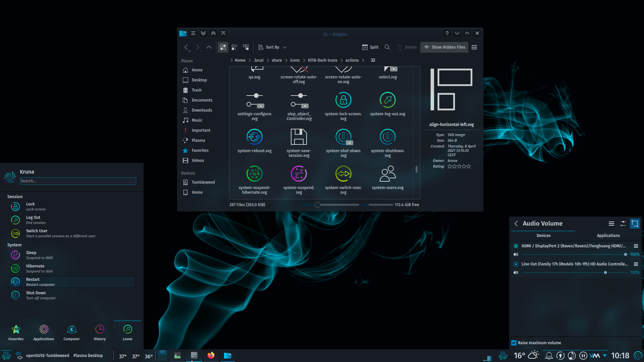Open Audio Volume hamburger menu
This screenshot has width=644, height=362.
coord(611,224)
